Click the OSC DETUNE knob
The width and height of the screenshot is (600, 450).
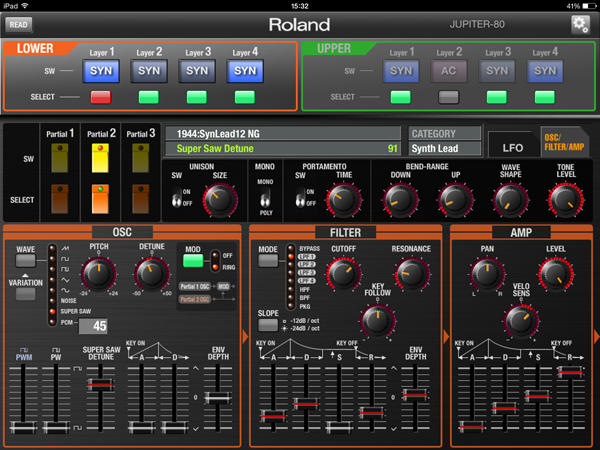click(152, 274)
